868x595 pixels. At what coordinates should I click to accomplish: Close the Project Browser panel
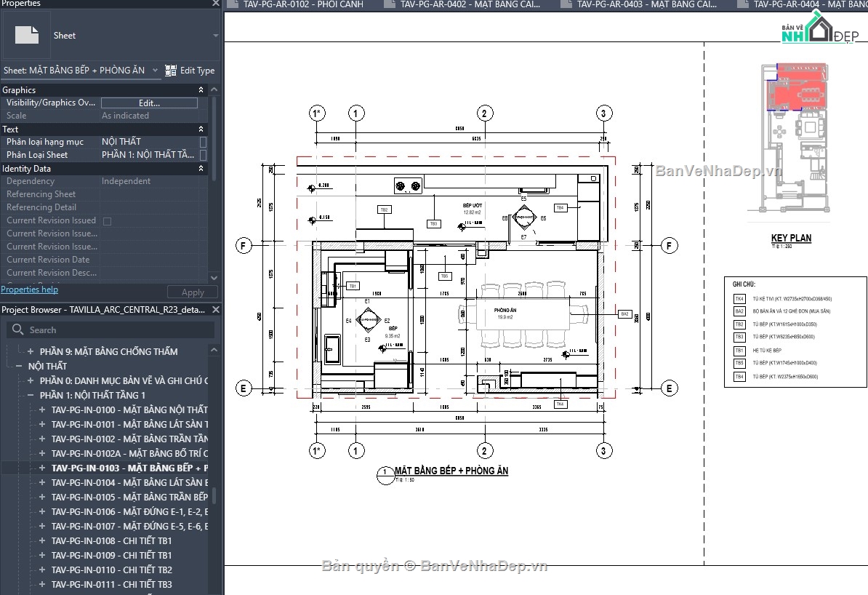(x=216, y=310)
